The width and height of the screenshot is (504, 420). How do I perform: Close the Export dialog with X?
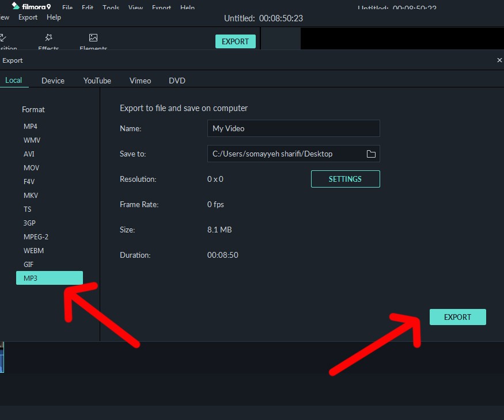tap(499, 60)
